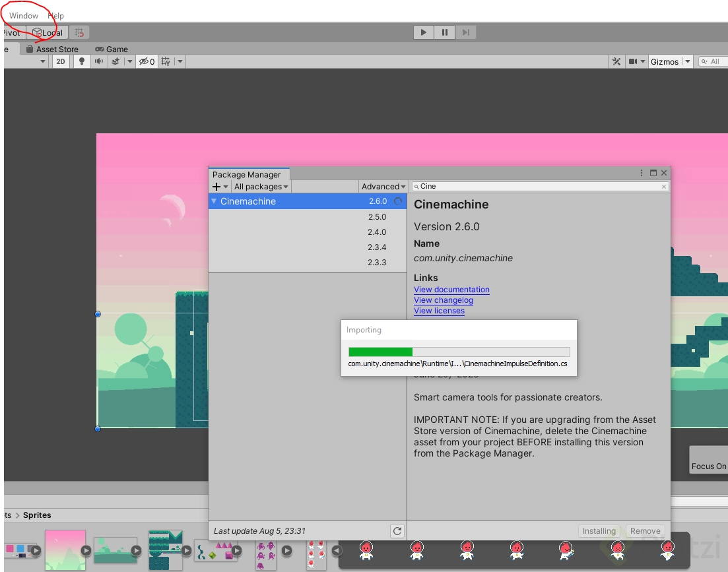The height and width of the screenshot is (572, 728).
Task: Click the Importing progress bar
Action: click(x=459, y=352)
